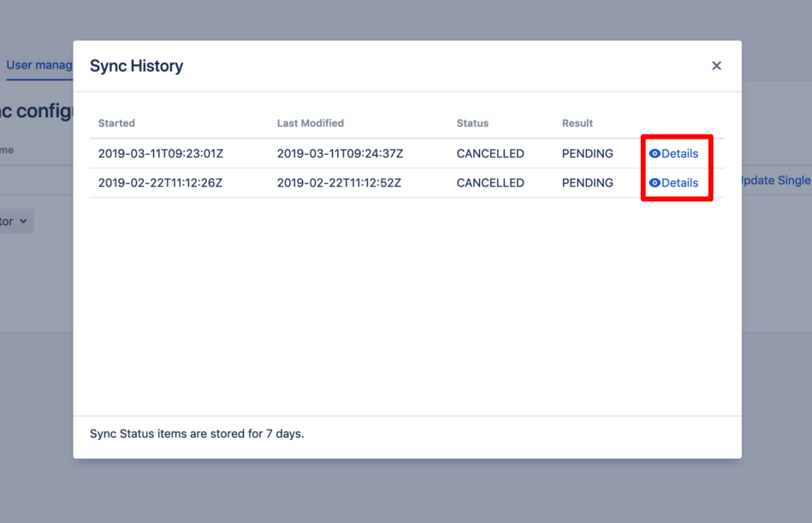Click CANCELLED status in the 2019-03-11 row
This screenshot has height=523, width=812.
(490, 153)
